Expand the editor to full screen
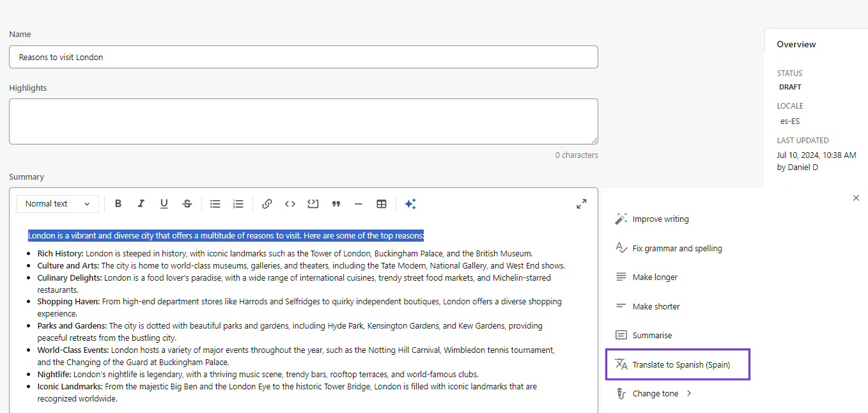 coord(582,204)
